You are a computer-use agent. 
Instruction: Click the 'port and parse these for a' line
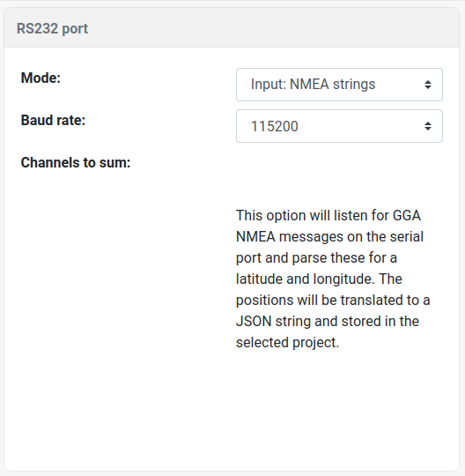[316, 258]
